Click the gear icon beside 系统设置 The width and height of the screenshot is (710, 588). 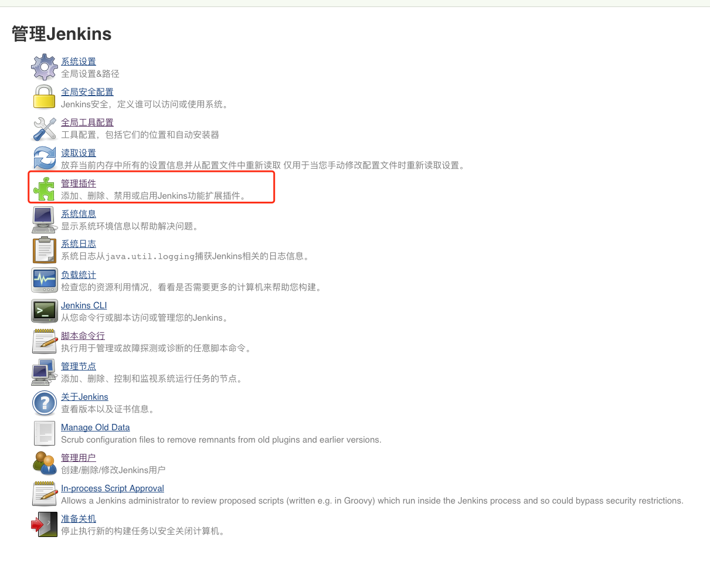coord(45,67)
